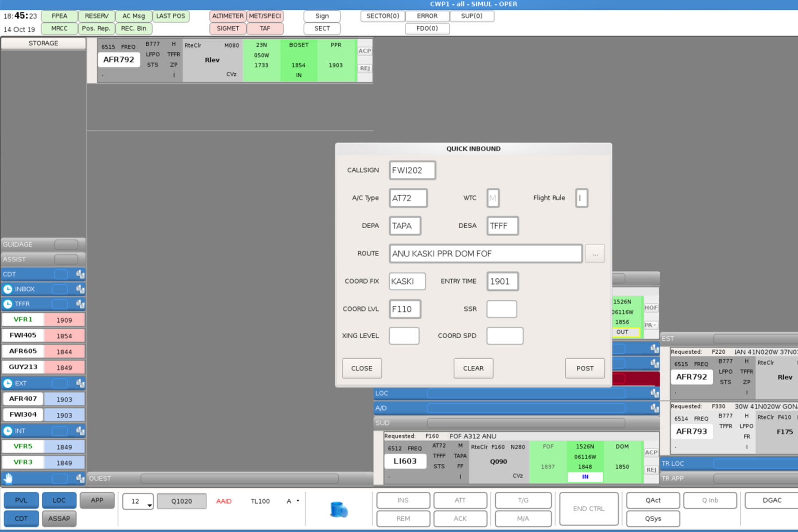This screenshot has width=798, height=532.
Task: Click CLEAR in Quick Inbound dialog
Action: coord(473,368)
